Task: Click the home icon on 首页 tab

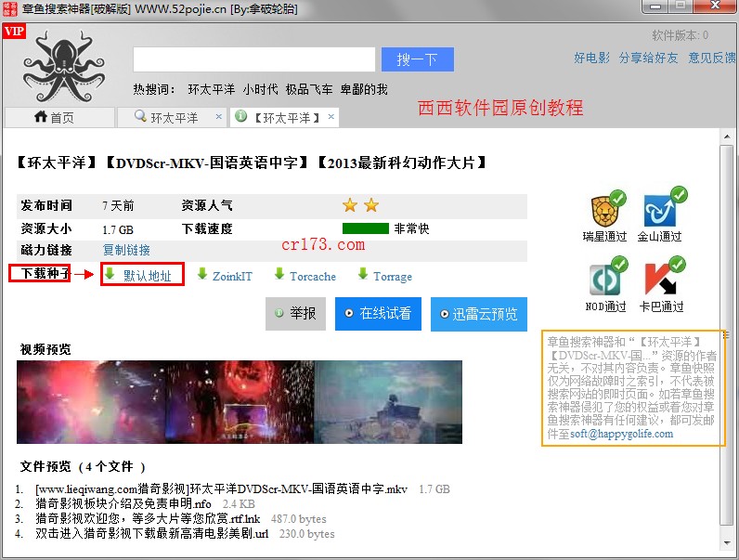Action: pos(41,116)
